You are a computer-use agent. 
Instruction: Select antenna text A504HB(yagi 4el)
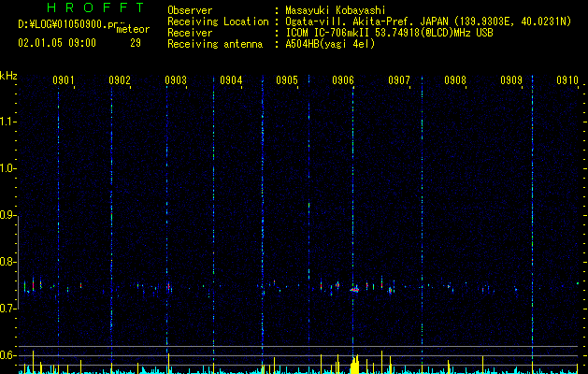point(330,44)
